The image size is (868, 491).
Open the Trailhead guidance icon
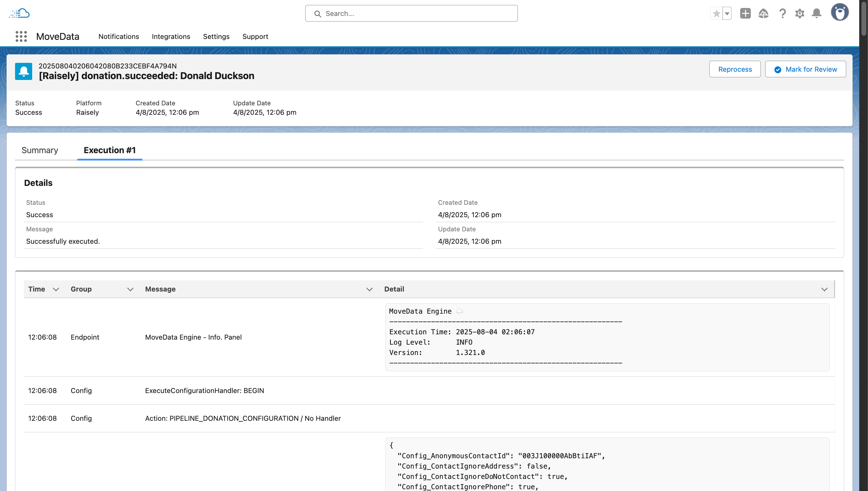763,14
